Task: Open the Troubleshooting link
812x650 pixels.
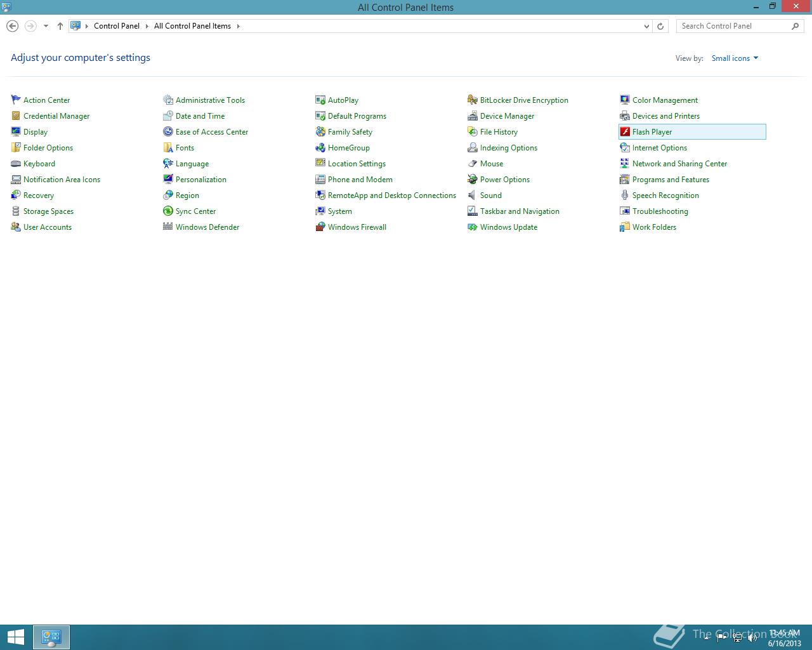Action: 660,211
